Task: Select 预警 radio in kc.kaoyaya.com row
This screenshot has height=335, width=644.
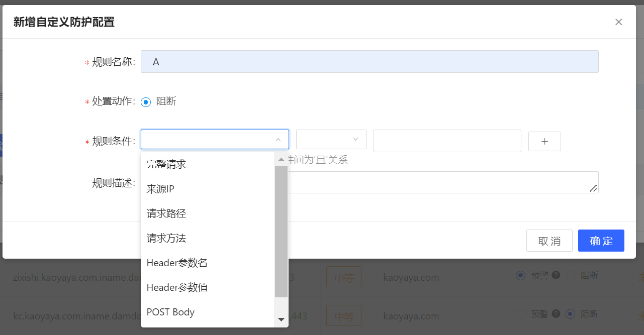Action: pyautogui.click(x=521, y=314)
